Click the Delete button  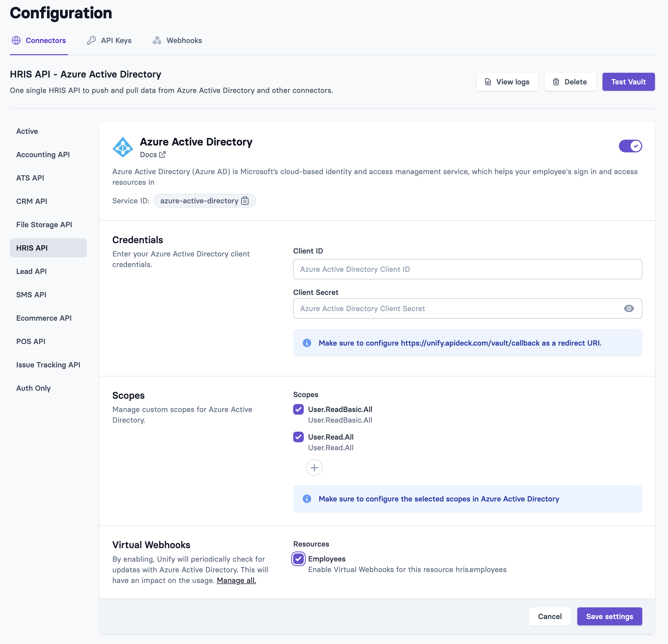(570, 82)
